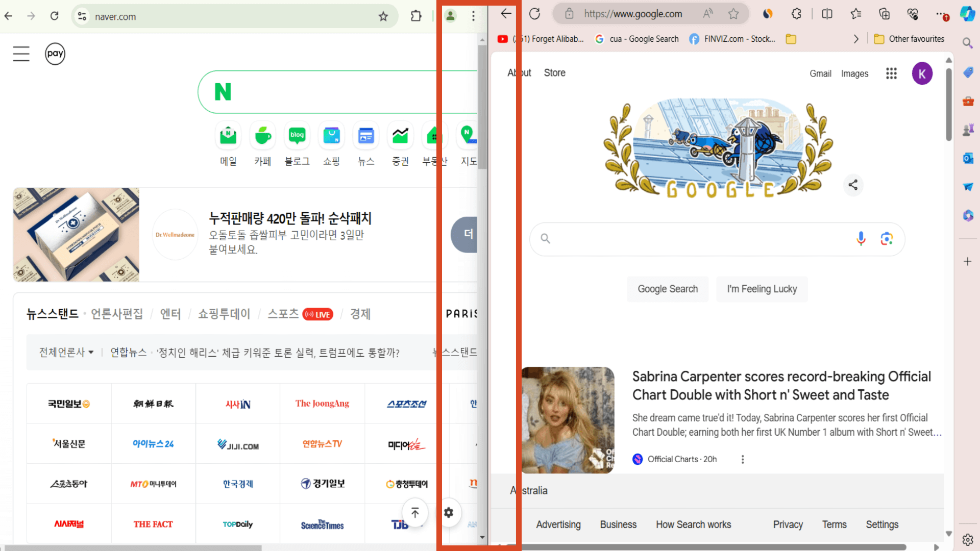
Task: Open the Edge Copilot sidebar icon
Action: point(967,14)
